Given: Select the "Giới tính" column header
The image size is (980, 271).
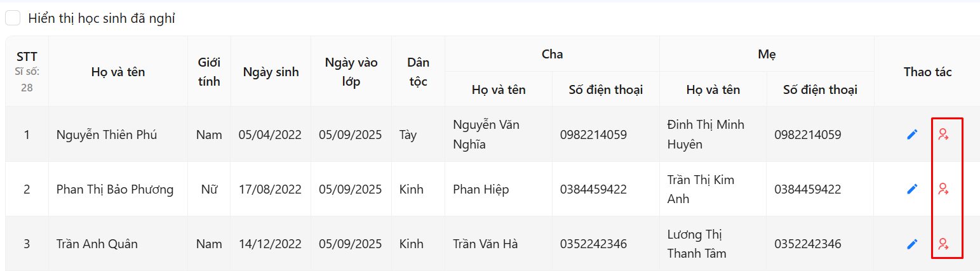Looking at the screenshot, I should (x=209, y=72).
